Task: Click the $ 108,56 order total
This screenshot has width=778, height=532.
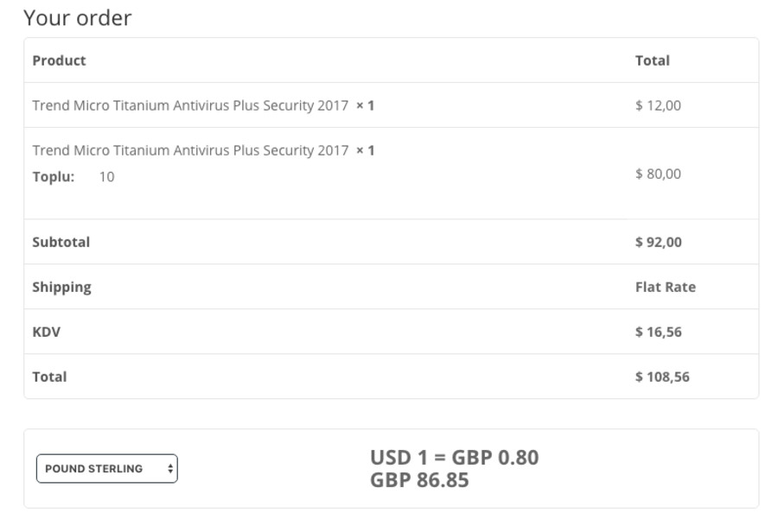Action: pyautogui.click(x=662, y=377)
